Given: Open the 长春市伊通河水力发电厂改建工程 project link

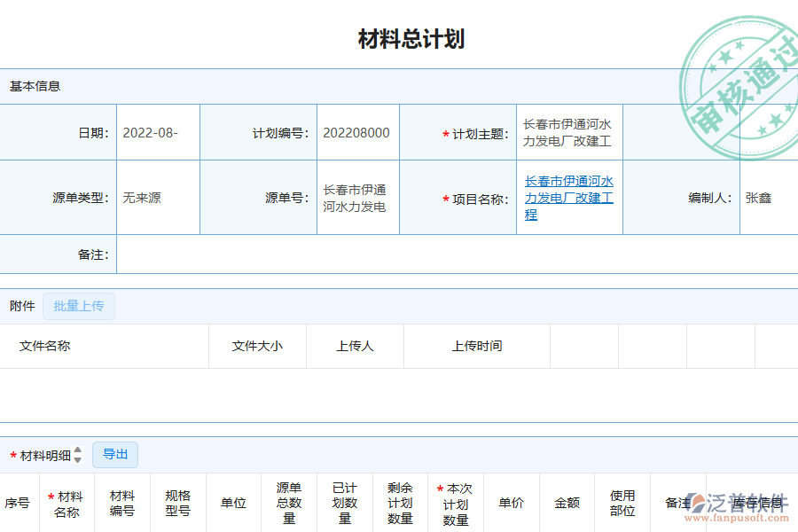Looking at the screenshot, I should click(x=568, y=197).
